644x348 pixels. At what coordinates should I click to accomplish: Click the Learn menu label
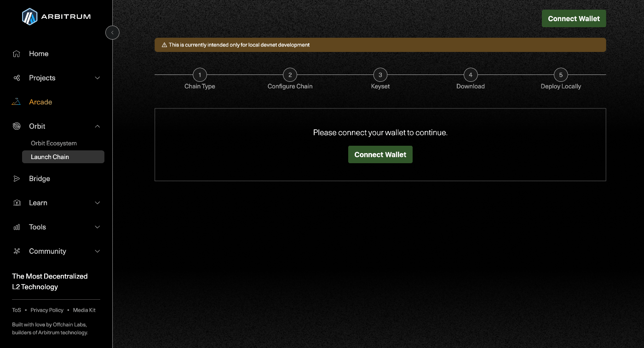pyautogui.click(x=38, y=203)
